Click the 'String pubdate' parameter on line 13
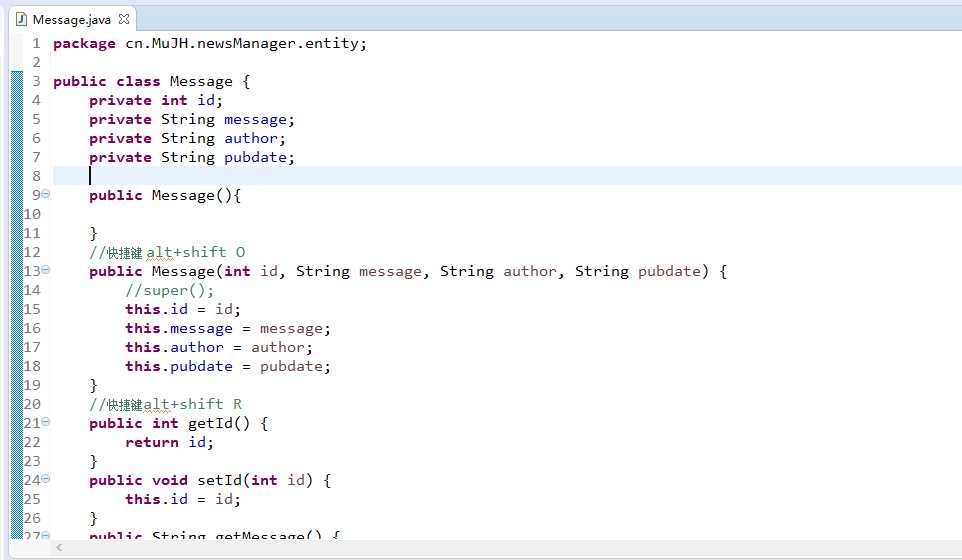The height and width of the screenshot is (560, 962). pos(638,271)
